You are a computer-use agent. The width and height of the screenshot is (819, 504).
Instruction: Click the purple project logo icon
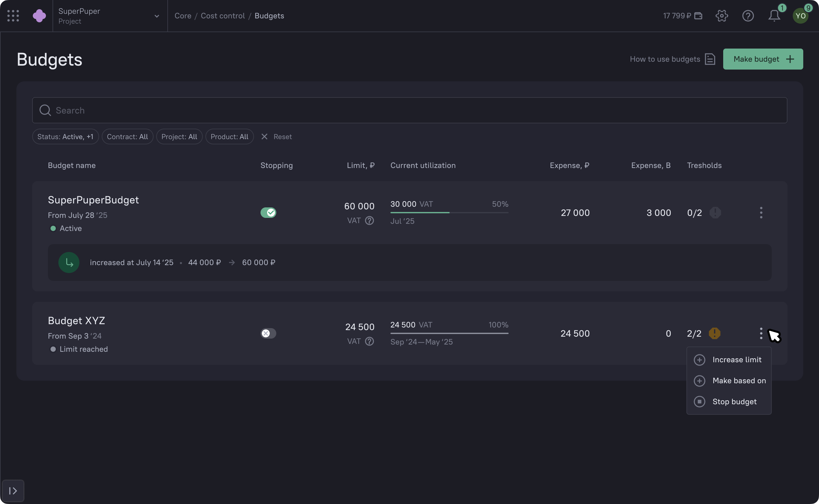(x=39, y=16)
